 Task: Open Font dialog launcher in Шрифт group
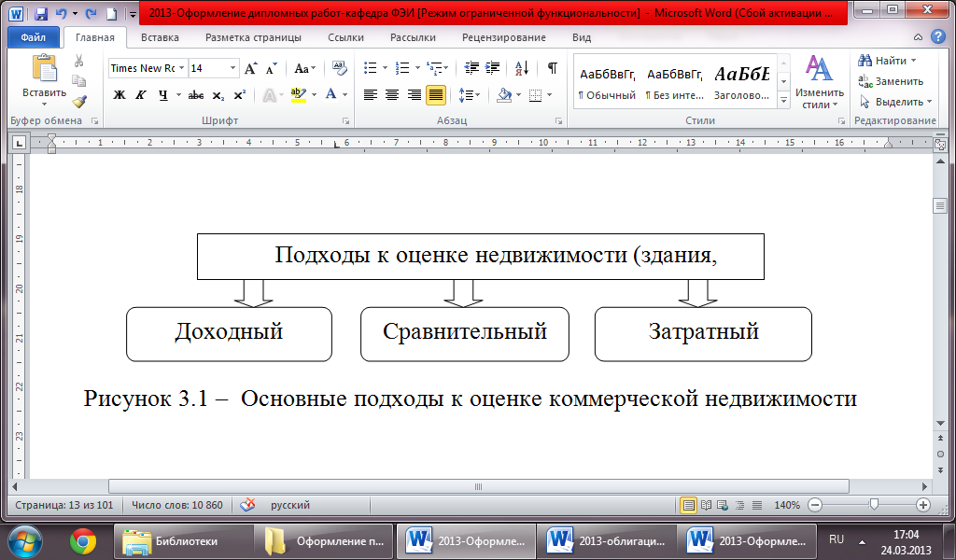pyautogui.click(x=345, y=121)
